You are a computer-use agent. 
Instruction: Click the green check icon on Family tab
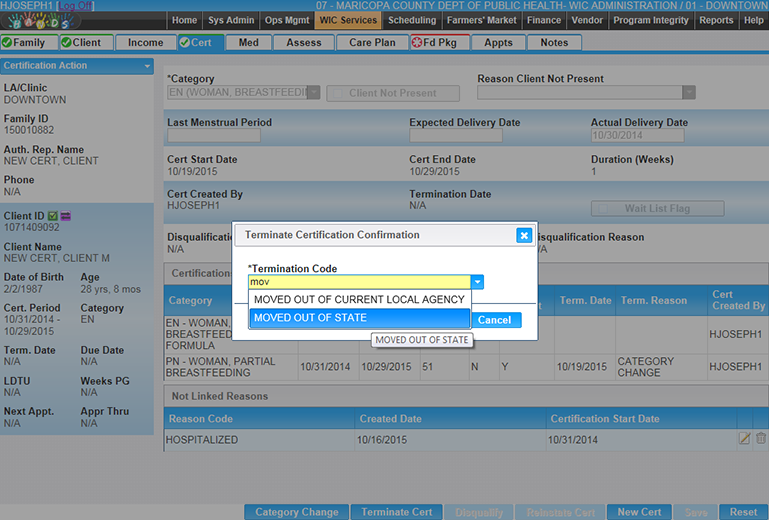click(7, 42)
